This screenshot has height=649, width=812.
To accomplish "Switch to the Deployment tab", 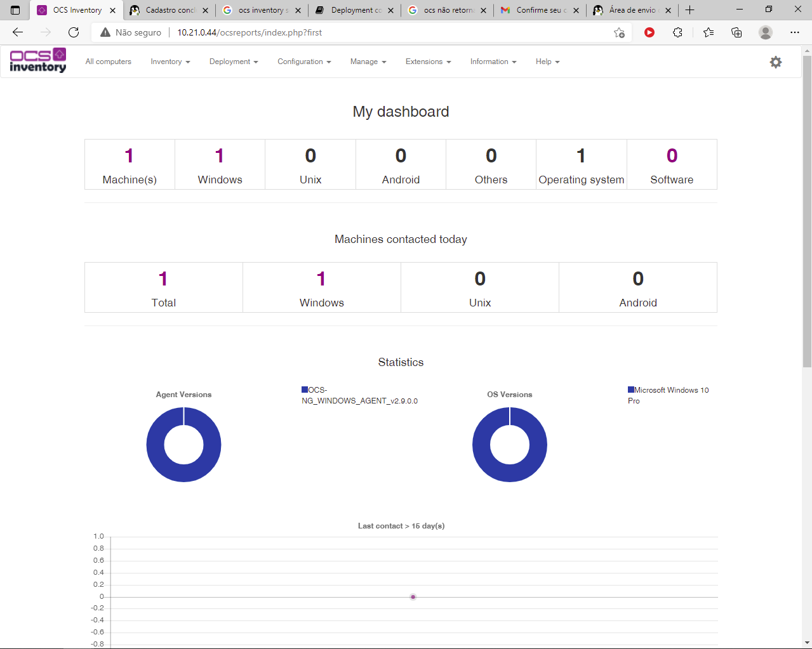I will click(x=354, y=10).
